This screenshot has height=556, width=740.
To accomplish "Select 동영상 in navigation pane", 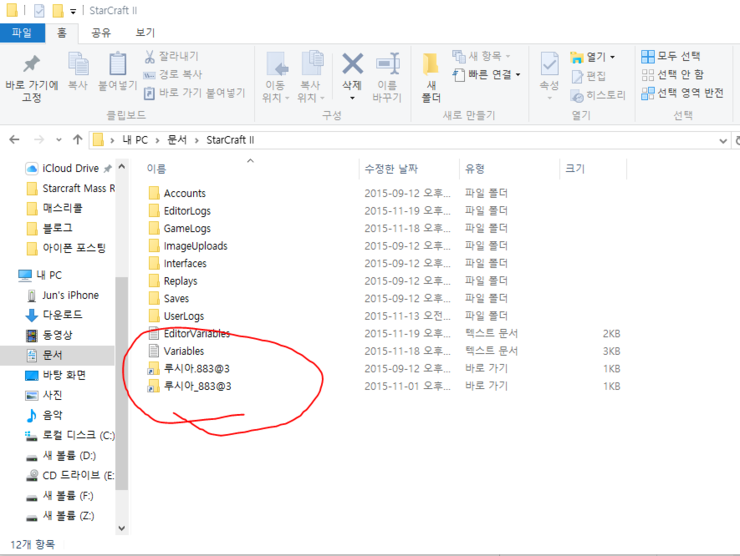I will pos(49,335).
